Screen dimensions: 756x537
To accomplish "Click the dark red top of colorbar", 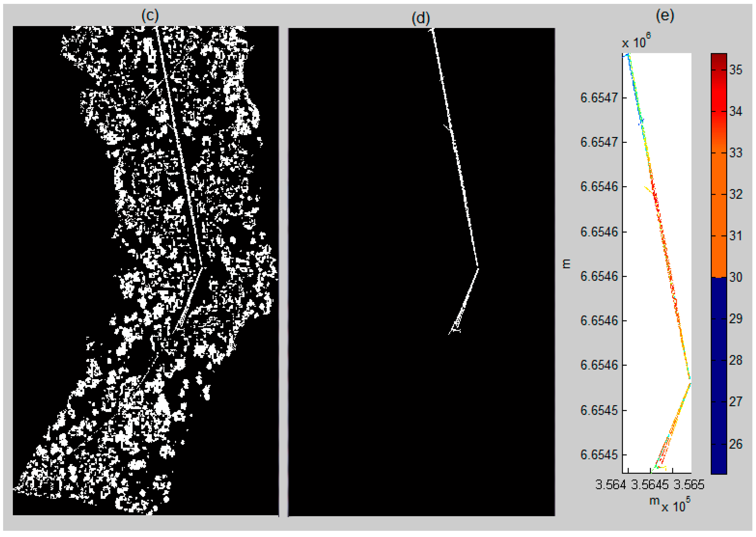I will (x=719, y=58).
